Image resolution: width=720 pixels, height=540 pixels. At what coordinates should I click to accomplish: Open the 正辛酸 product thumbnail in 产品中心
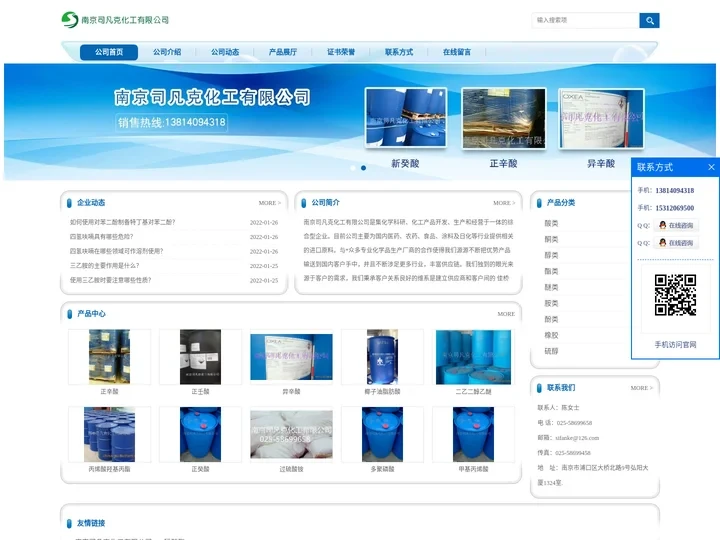[109, 357]
